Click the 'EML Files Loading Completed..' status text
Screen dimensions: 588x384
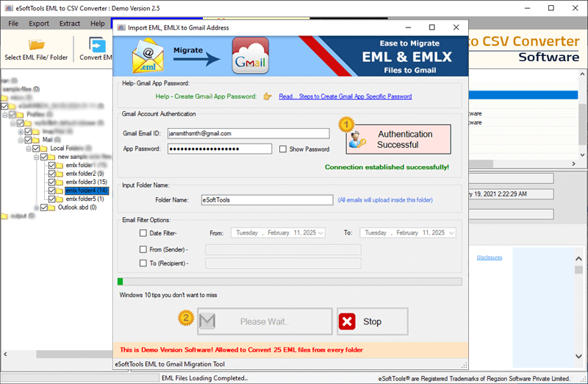pos(205,378)
